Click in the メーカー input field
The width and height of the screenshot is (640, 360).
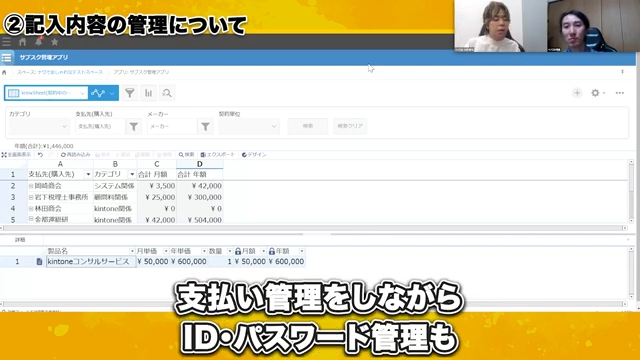(172, 127)
